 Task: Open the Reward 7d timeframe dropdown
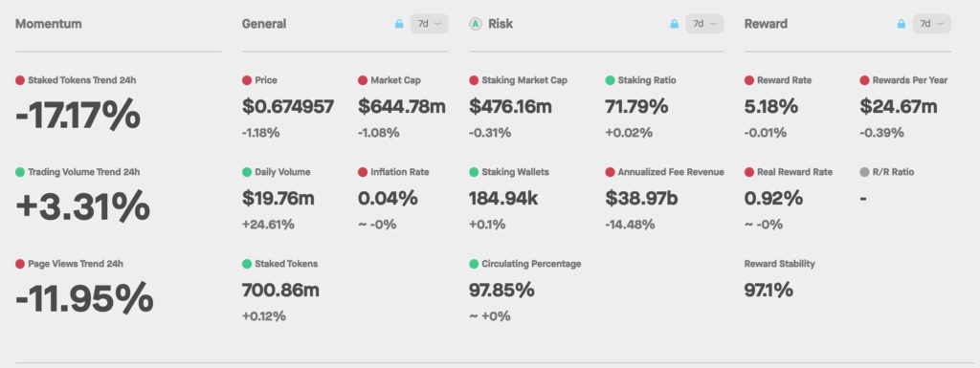pos(932,24)
